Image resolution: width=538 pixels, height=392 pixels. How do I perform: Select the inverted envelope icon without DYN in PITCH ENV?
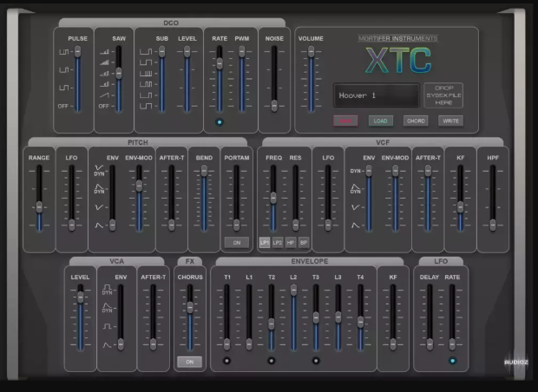99,207
